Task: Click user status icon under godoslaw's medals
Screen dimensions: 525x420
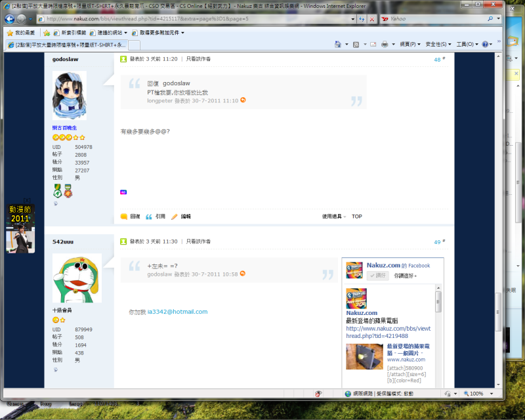Action: [56, 203]
